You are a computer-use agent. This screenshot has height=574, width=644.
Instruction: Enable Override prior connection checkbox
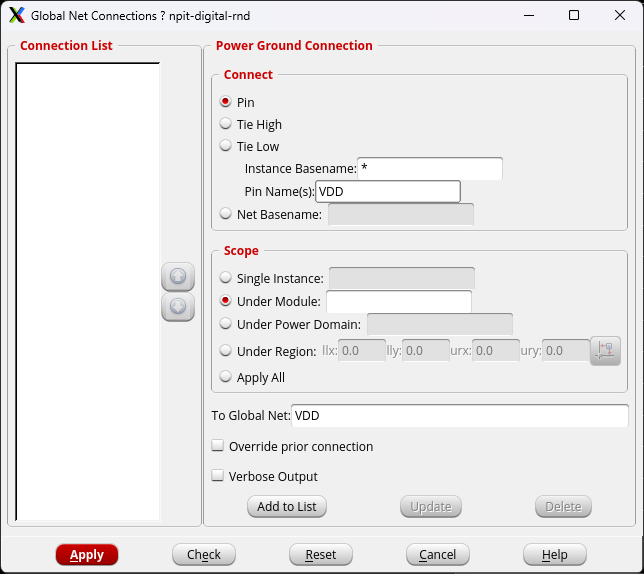217,446
